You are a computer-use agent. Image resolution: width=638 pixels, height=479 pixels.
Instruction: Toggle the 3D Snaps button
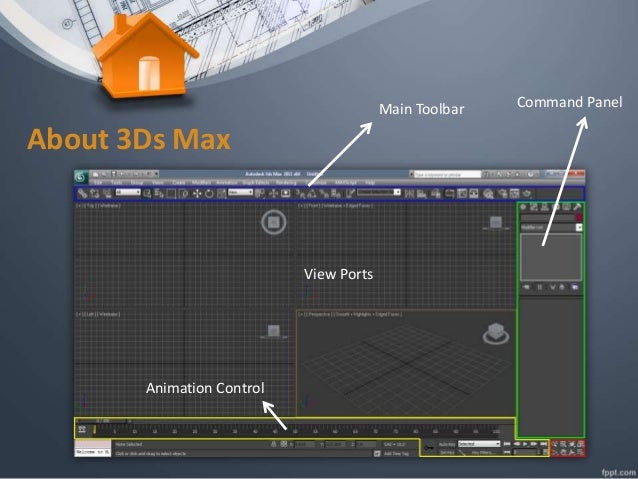pyautogui.click(x=300, y=193)
